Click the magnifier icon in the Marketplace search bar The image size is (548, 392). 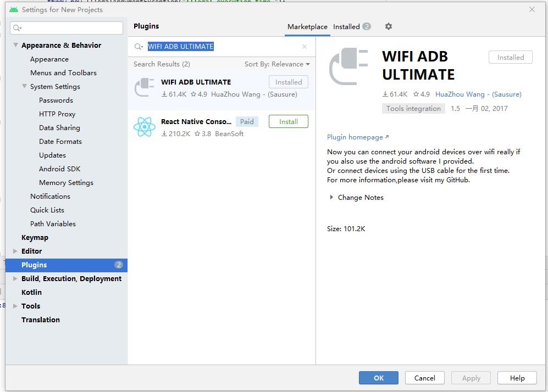139,47
